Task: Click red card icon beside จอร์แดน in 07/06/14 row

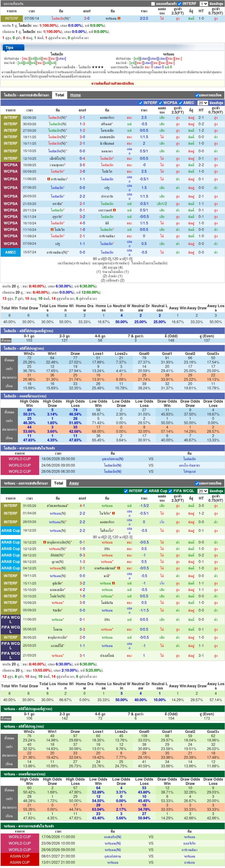Action: coord(119,18)
